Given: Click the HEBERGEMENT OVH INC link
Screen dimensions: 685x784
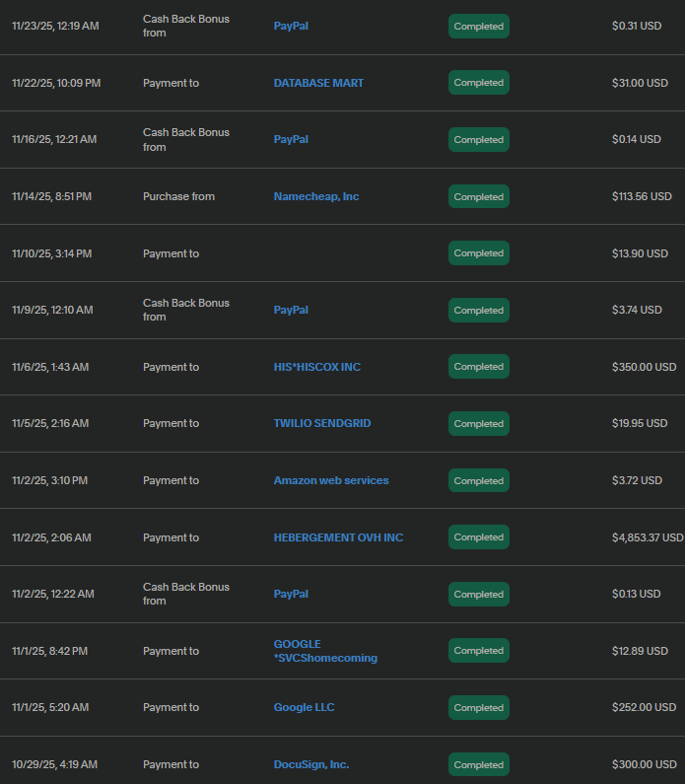Looking at the screenshot, I should (x=338, y=537).
